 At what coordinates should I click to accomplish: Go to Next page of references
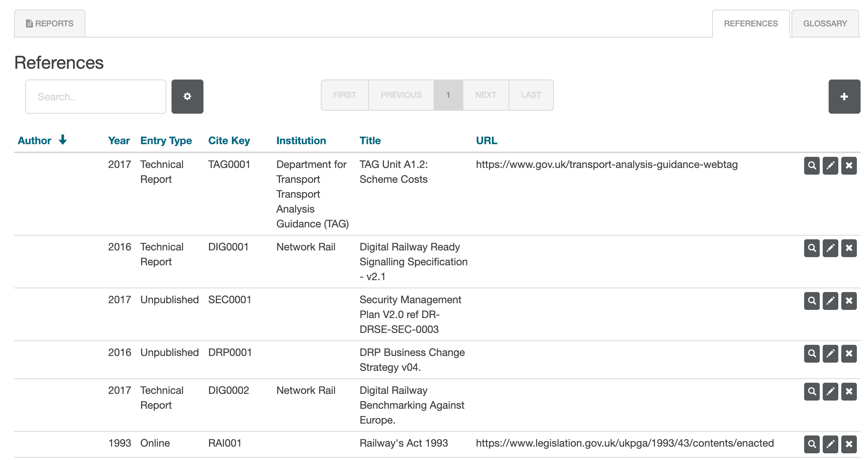[485, 95]
